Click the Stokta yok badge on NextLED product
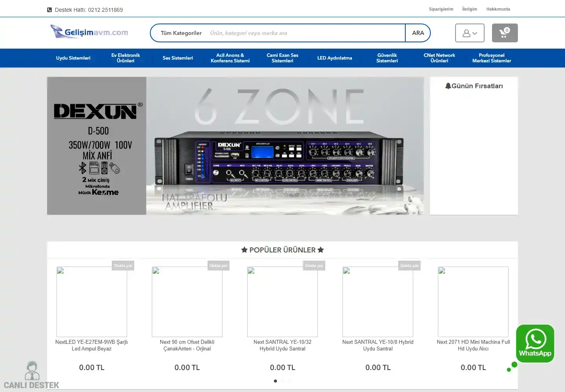The width and height of the screenshot is (565, 392). 123,266
